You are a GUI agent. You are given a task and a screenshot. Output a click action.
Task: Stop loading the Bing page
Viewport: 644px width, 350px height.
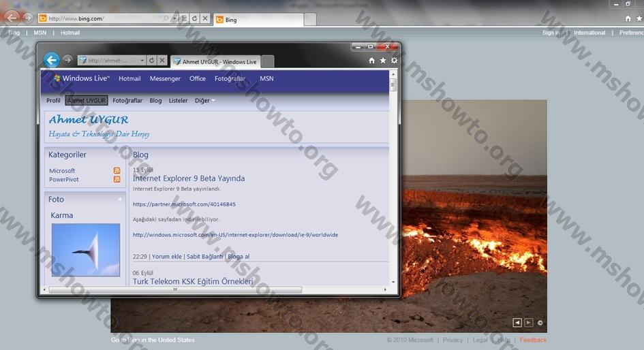click(x=205, y=18)
